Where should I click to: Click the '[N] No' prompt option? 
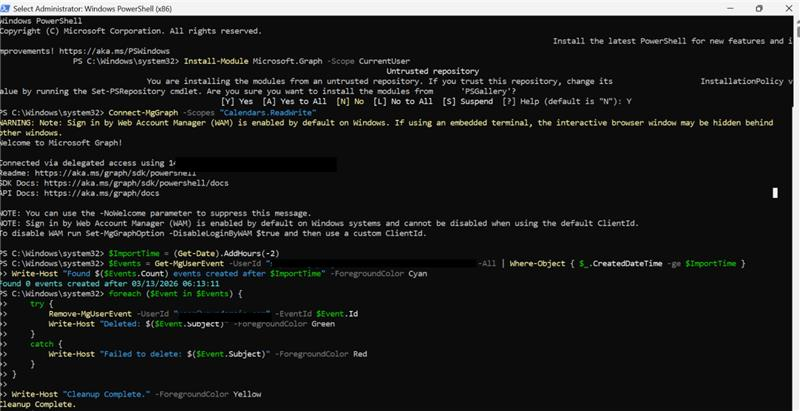point(350,101)
